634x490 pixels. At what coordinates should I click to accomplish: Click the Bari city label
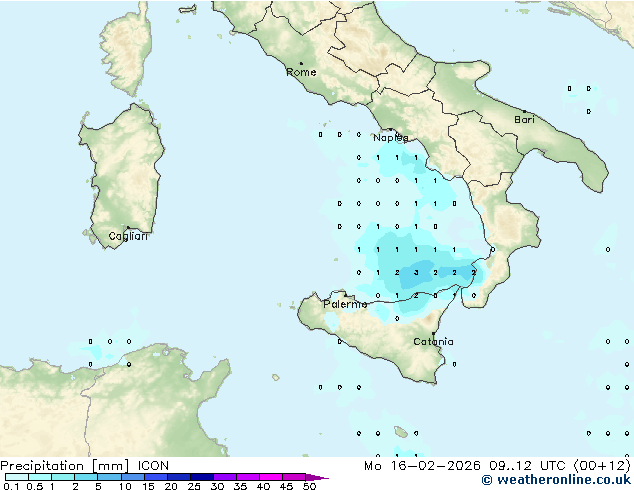point(524,120)
